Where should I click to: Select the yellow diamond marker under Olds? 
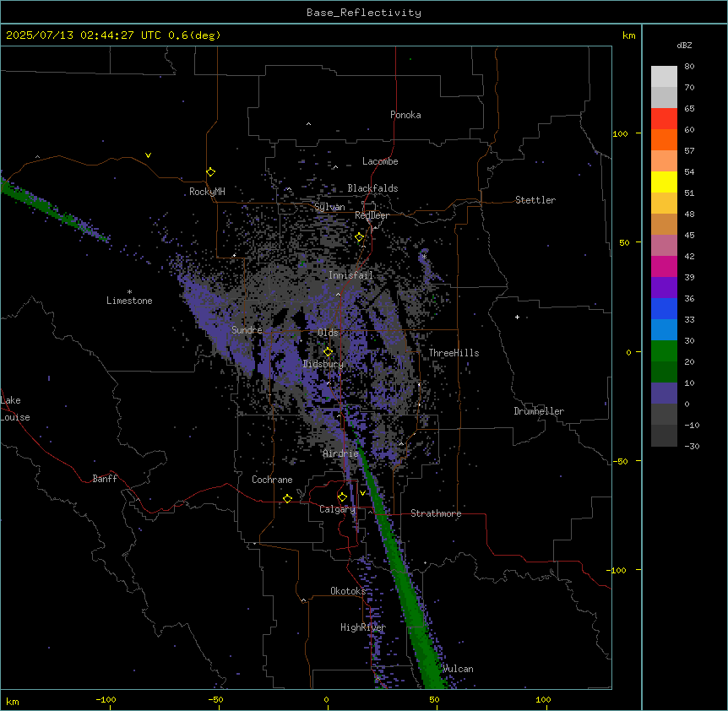pos(329,352)
